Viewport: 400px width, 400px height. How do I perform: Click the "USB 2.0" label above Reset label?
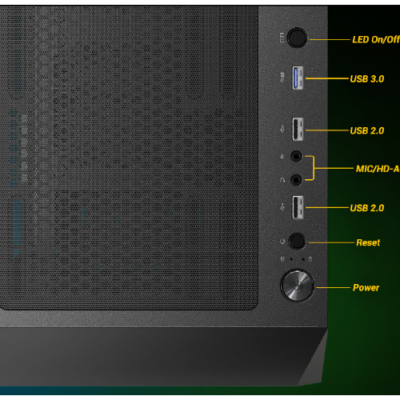(367, 208)
